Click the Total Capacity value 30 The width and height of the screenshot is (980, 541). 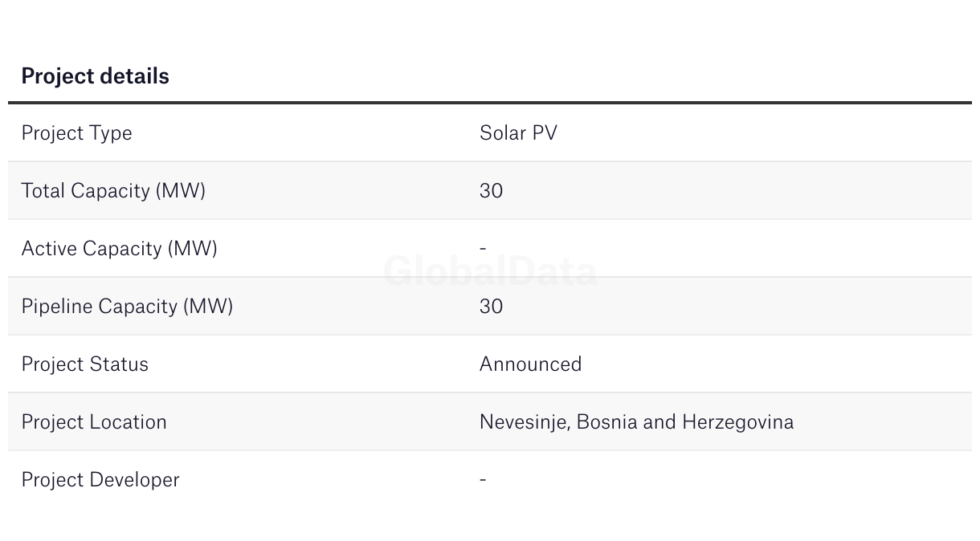491,190
